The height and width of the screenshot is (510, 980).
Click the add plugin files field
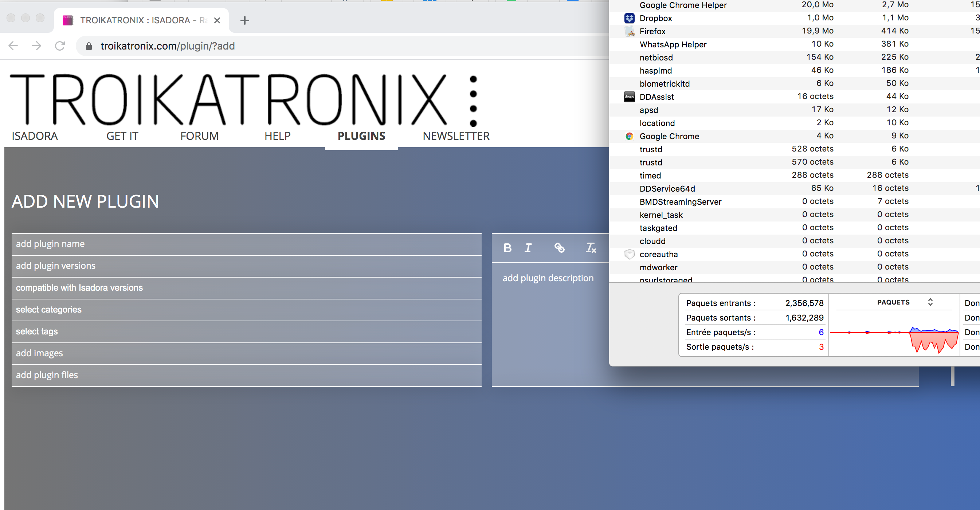pos(247,375)
